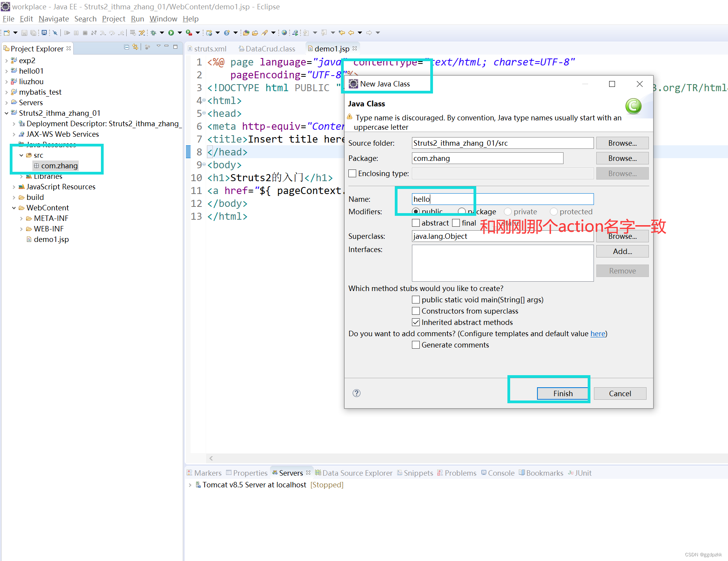
Task: Click the Resume debug icon
Action: 67,33
